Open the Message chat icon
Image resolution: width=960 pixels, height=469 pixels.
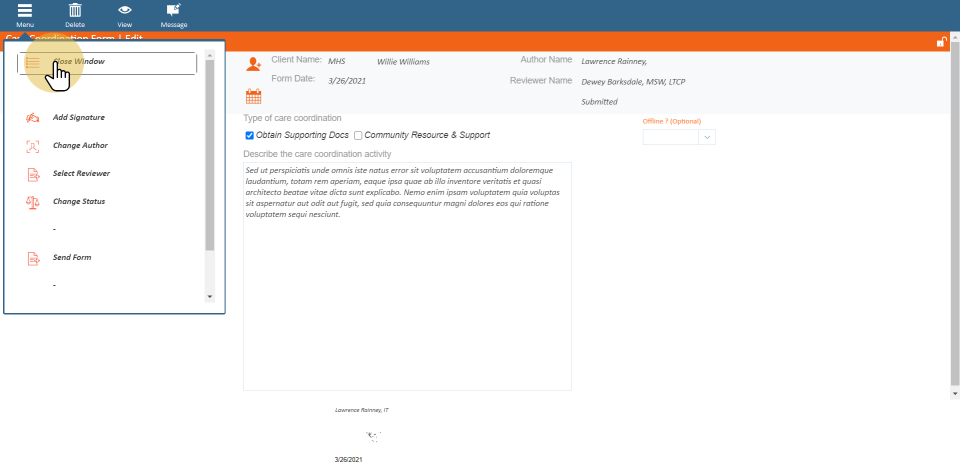coord(174,10)
